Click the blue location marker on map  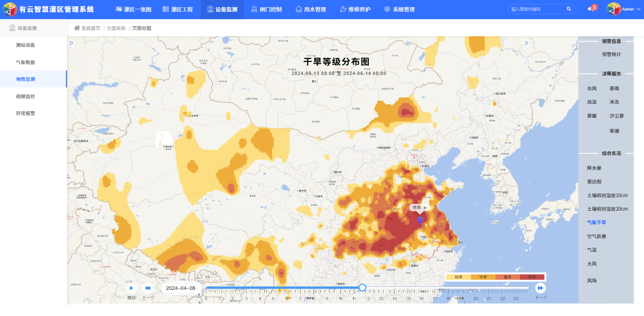(420, 220)
